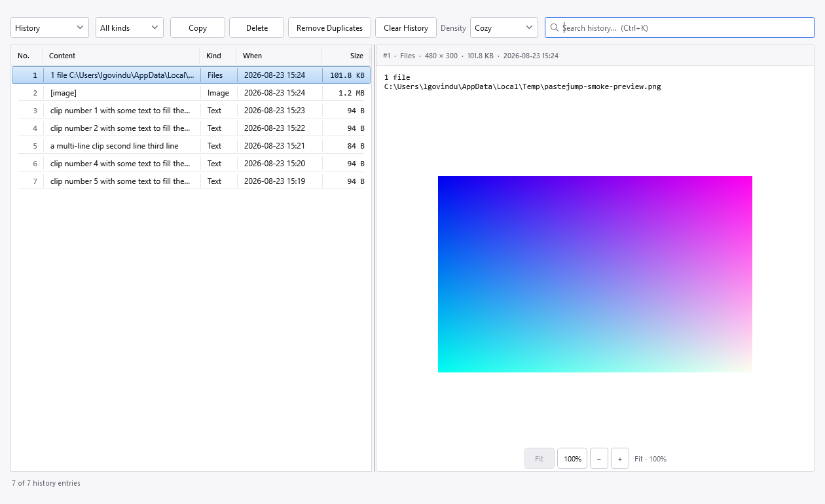
Task: Click '2026-08-23 15:22' timestamp cell
Action: [274, 128]
